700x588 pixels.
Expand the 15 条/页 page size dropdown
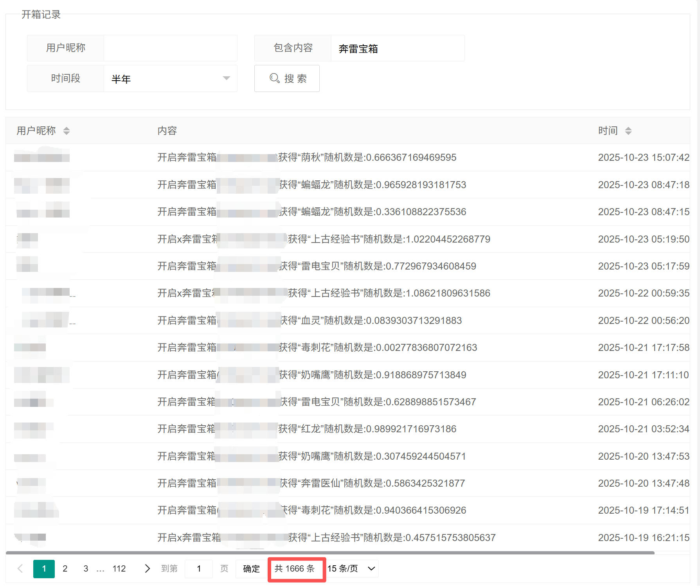(x=351, y=568)
